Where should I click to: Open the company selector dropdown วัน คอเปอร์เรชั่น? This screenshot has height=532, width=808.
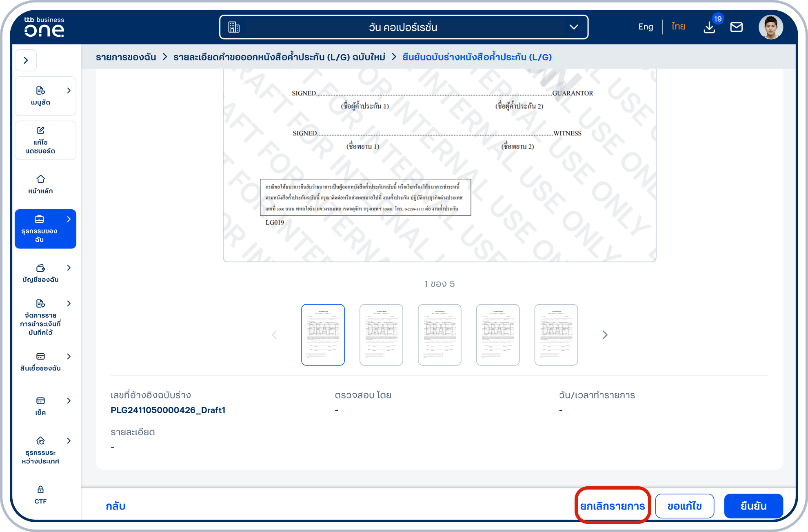coord(403,27)
